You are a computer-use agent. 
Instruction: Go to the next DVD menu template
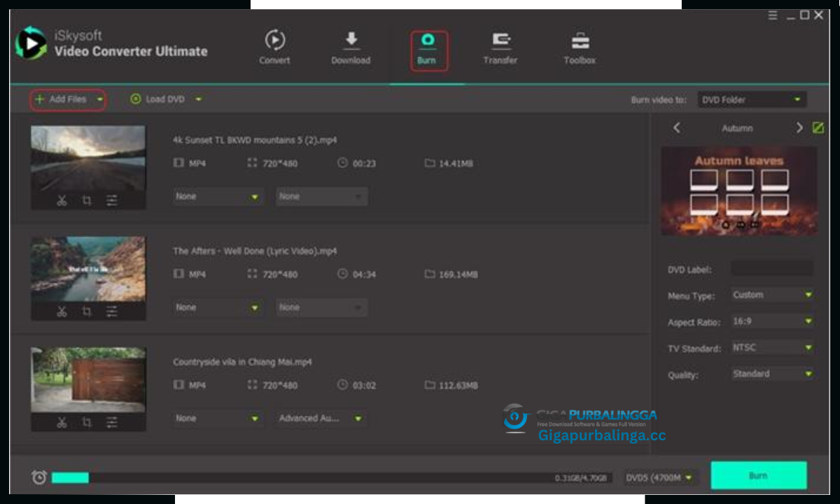[799, 128]
